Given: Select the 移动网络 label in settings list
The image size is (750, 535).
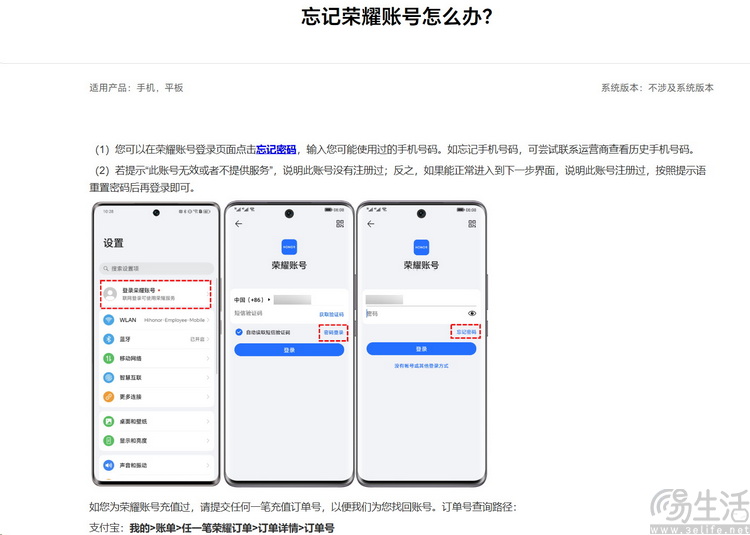Looking at the screenshot, I should [x=130, y=358].
